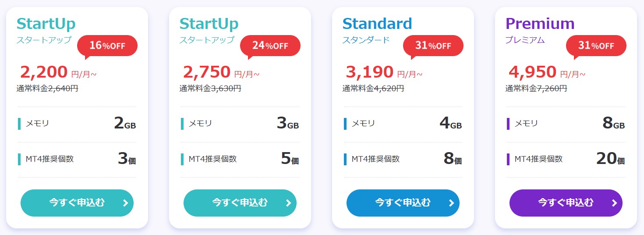Click the 24%OFF discount badge
644x235 pixels.
click(x=270, y=46)
